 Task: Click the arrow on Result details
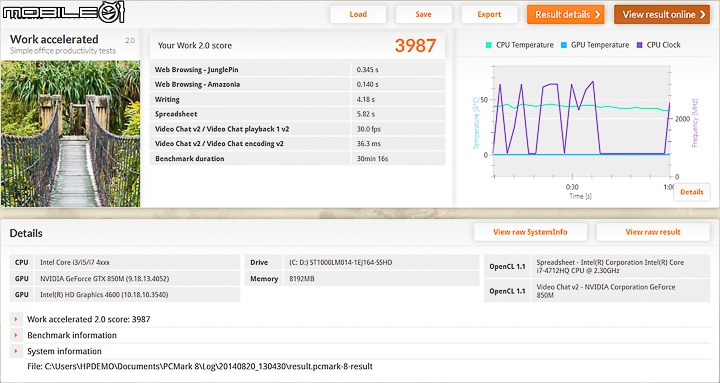(x=597, y=14)
